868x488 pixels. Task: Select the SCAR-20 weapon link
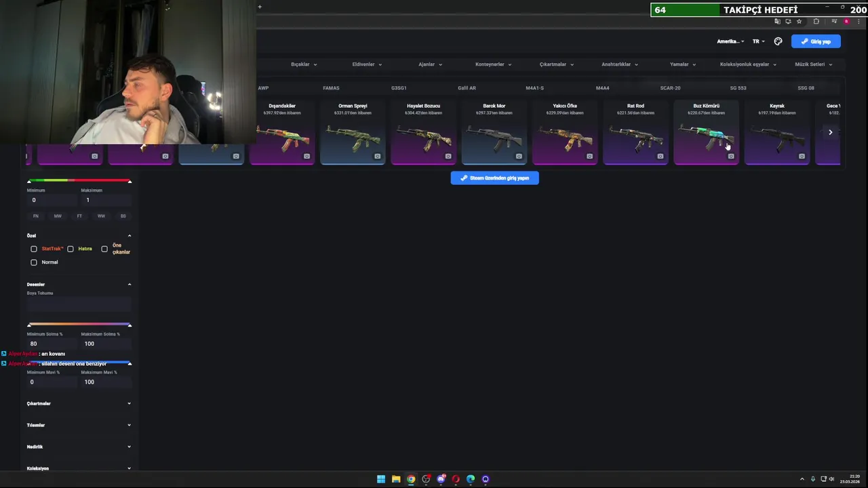(x=670, y=88)
